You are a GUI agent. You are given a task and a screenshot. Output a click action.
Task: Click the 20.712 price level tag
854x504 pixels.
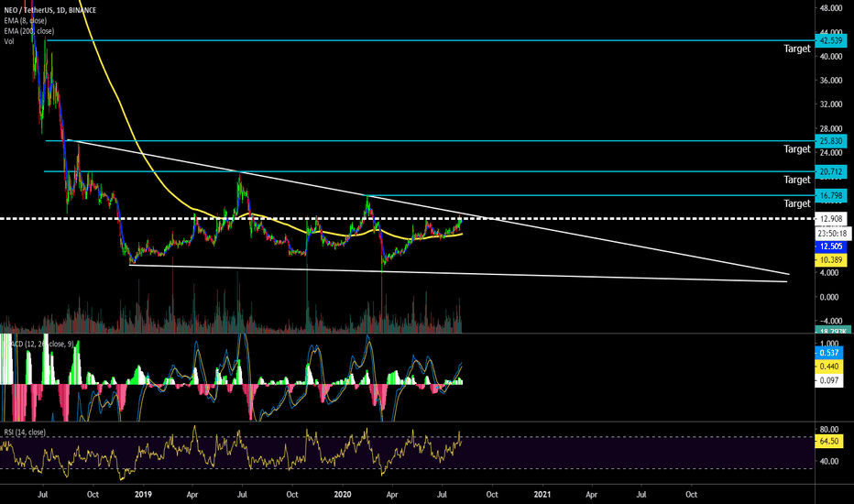(831, 171)
